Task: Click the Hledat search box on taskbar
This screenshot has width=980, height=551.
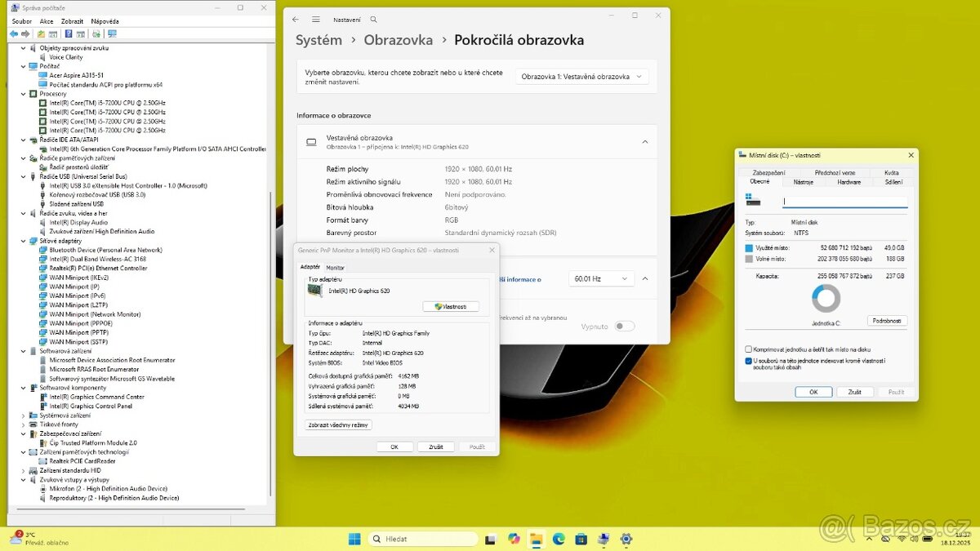Action: tap(423, 538)
